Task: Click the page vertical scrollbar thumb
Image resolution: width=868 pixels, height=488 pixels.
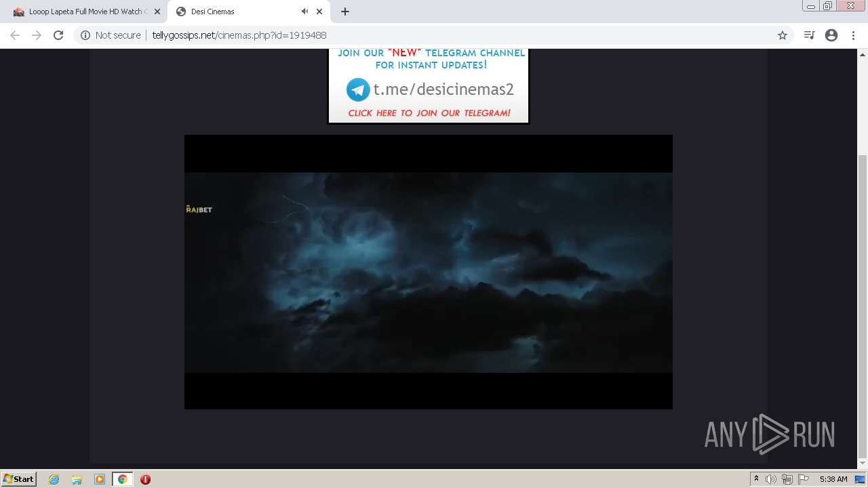Action: click(863, 306)
